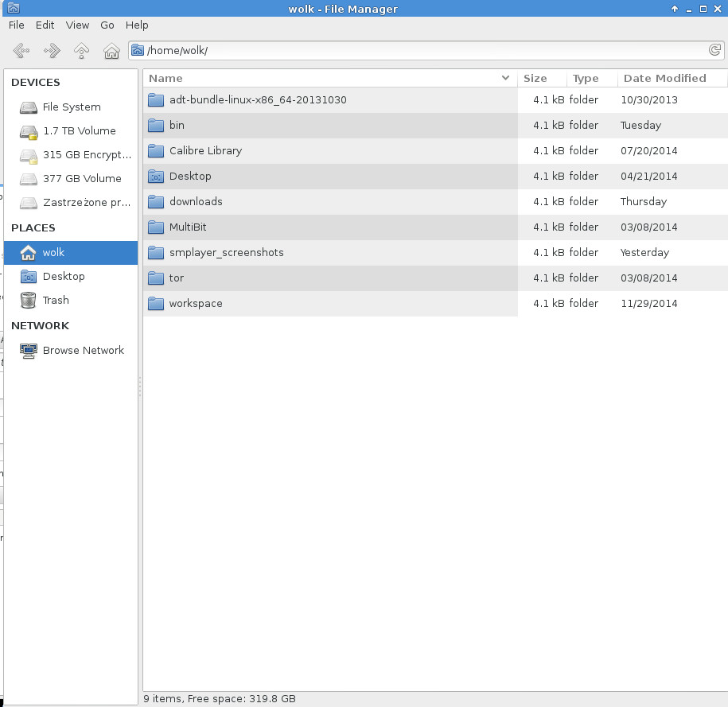Reload folder with the refresh icon
The image size is (728, 707).
[x=714, y=51]
